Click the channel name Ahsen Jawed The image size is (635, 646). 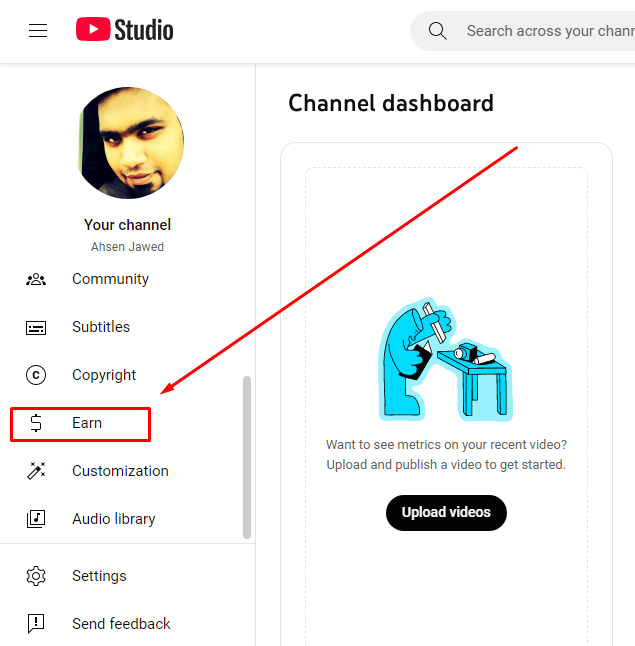click(x=127, y=247)
